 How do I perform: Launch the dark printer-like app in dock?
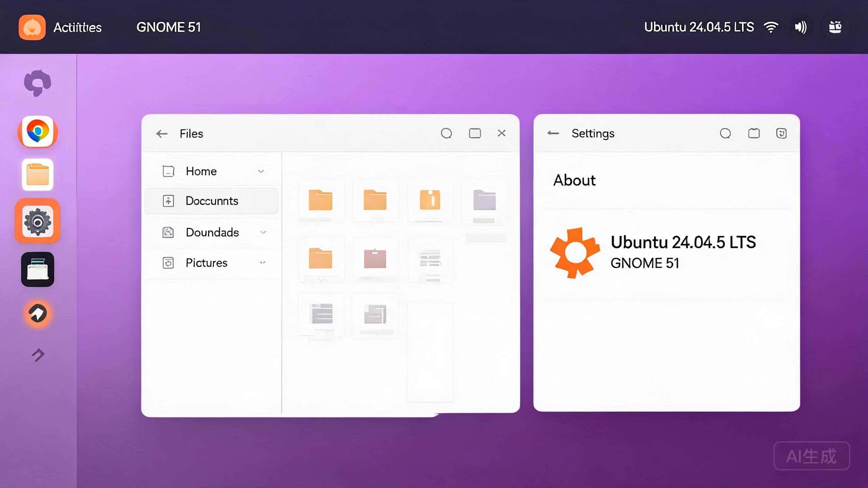coord(38,269)
